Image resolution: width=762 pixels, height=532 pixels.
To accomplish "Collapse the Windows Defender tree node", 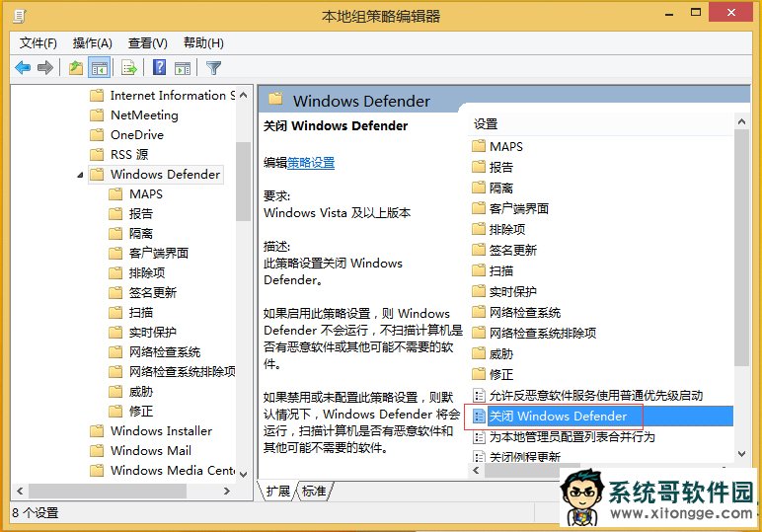I will 80,175.
